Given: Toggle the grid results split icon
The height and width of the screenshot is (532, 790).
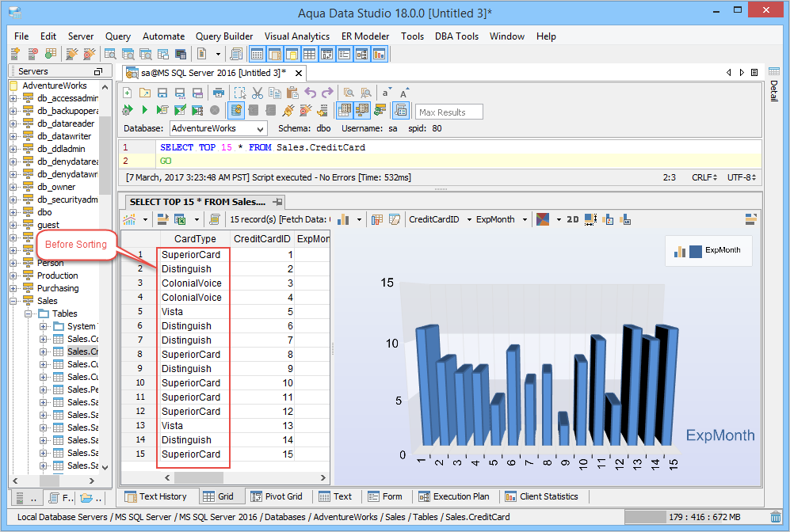Looking at the screenshot, I should [345, 110].
